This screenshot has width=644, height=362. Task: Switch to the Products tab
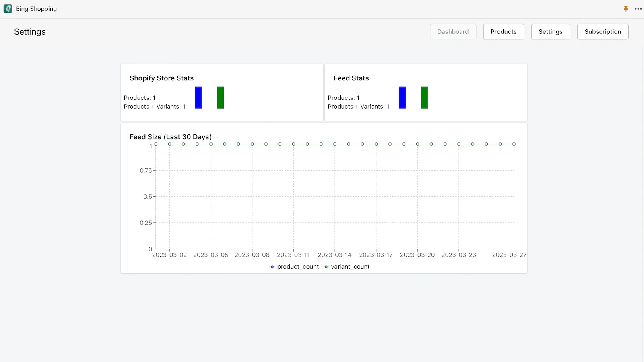click(504, 31)
